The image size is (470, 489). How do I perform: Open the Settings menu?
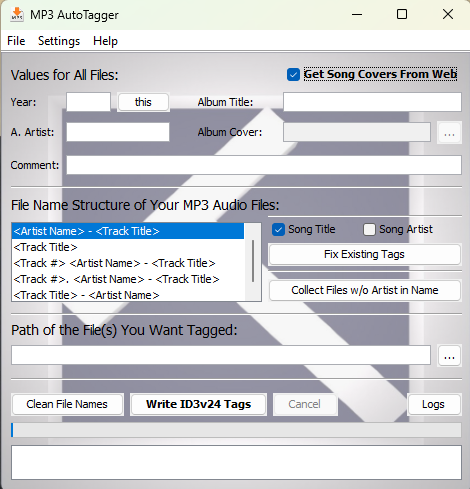(59, 41)
